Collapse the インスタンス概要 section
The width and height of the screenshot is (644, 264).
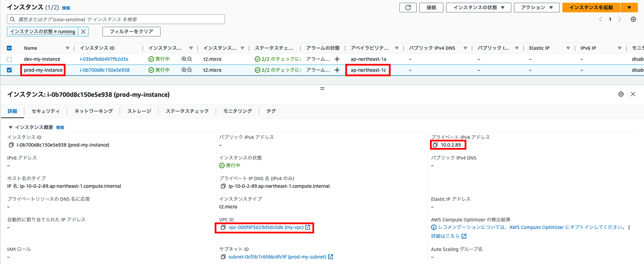[x=11, y=127]
